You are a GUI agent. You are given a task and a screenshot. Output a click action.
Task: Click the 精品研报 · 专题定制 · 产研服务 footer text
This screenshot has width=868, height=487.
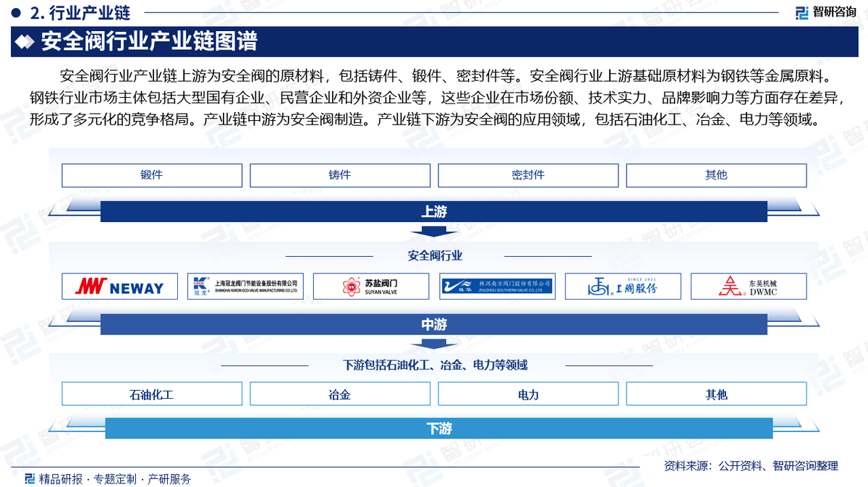pos(115,478)
